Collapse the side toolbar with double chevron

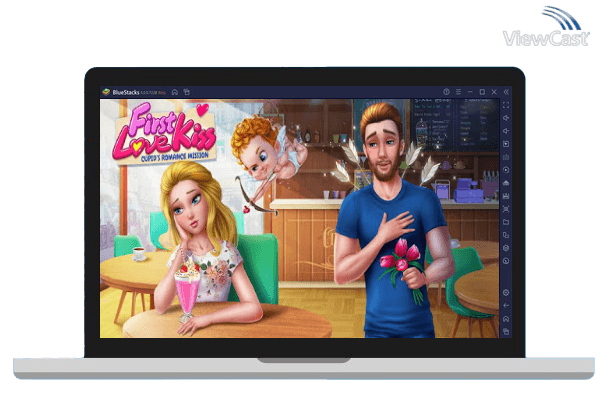[506, 92]
